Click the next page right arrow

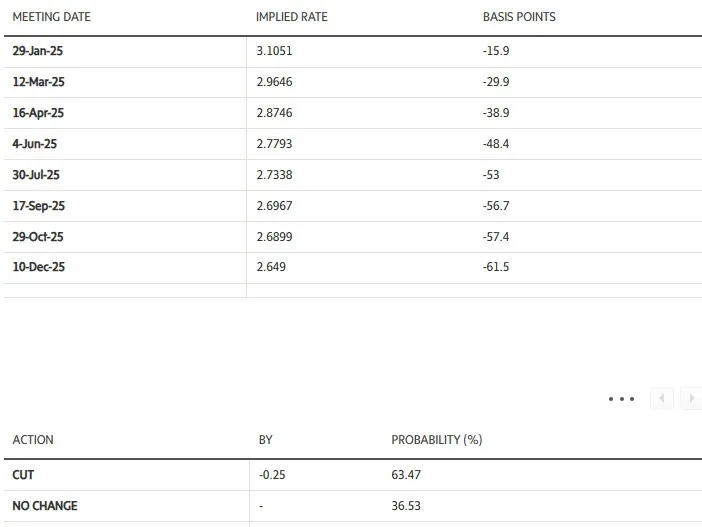(691, 398)
